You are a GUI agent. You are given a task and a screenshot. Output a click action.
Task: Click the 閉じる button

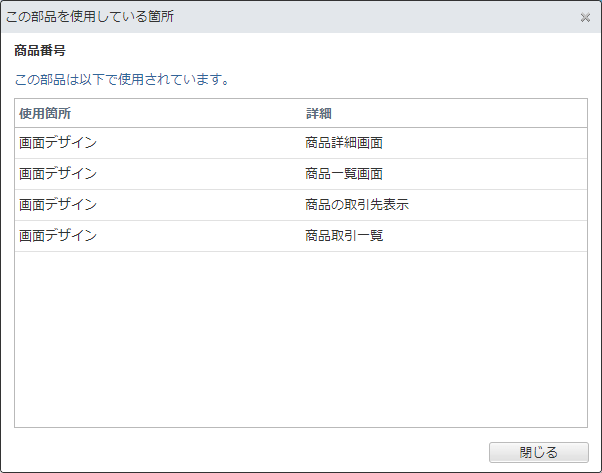click(x=539, y=452)
